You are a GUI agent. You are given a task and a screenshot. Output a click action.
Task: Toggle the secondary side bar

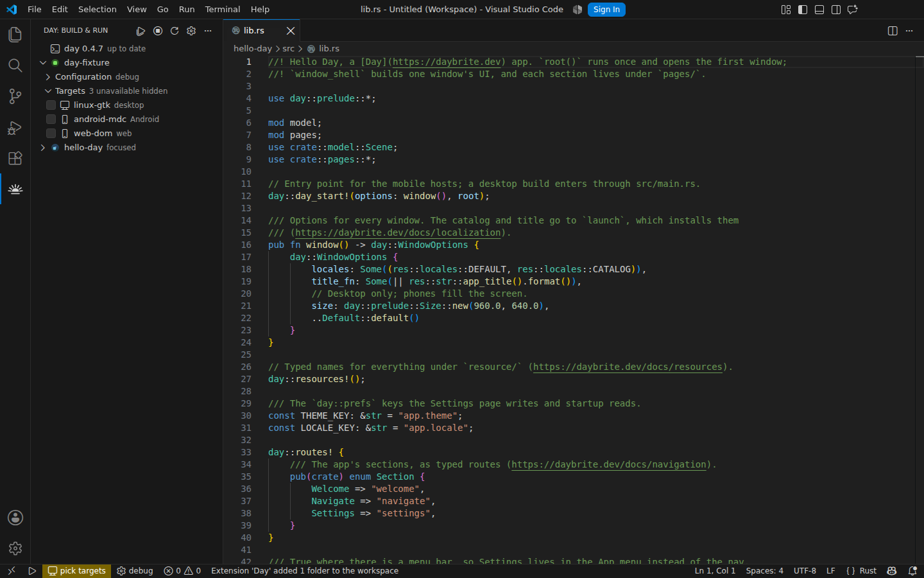(836, 10)
